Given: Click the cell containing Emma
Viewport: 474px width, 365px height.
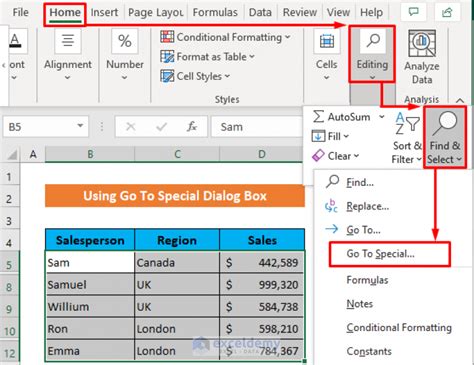Looking at the screenshot, I should tap(90, 351).
